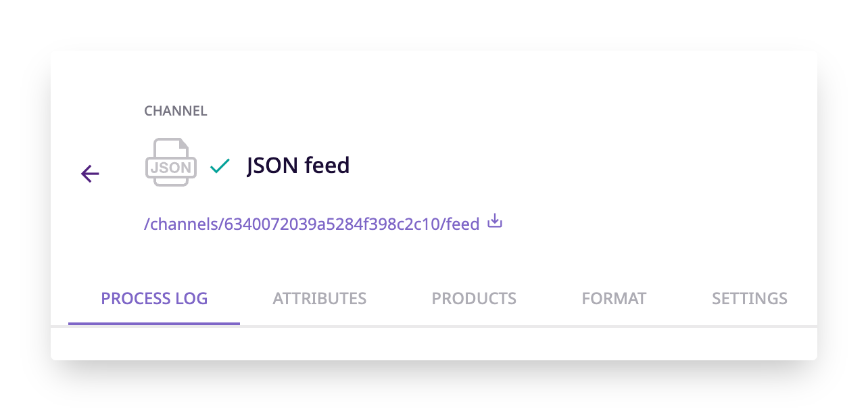Screen dimensions: 868x411
Task: Go to the SETTINGS tab
Action: [749, 298]
